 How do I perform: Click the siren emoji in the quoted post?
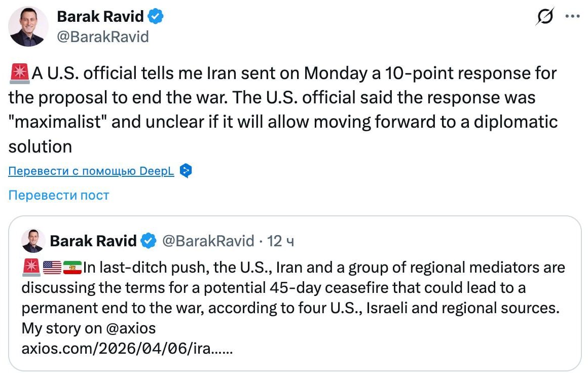(31, 267)
